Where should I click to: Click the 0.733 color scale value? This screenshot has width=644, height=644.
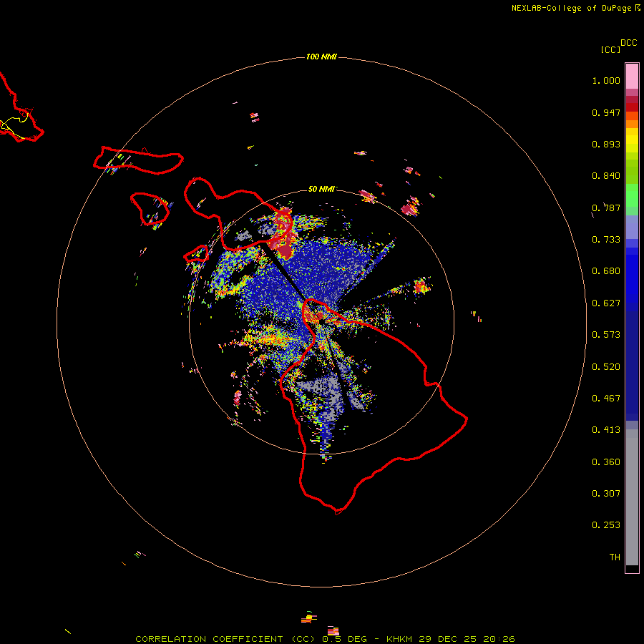(606, 240)
